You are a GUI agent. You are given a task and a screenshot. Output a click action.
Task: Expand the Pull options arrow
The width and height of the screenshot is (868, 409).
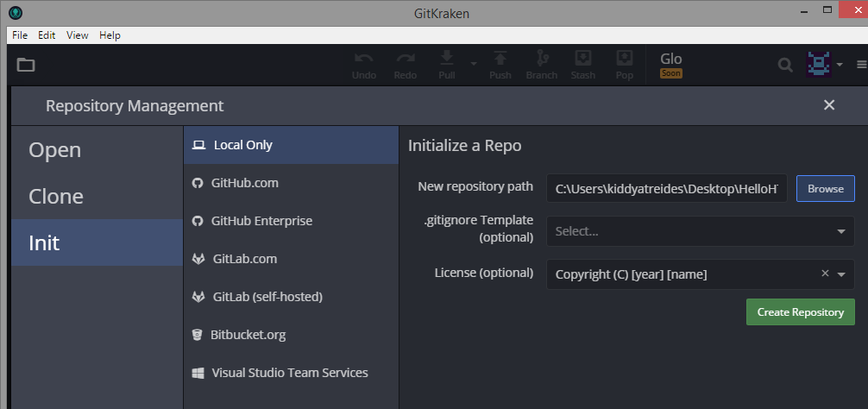(x=474, y=64)
